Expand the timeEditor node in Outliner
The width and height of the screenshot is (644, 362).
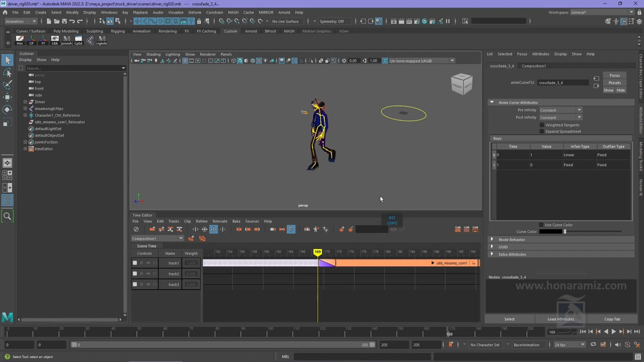point(25,149)
